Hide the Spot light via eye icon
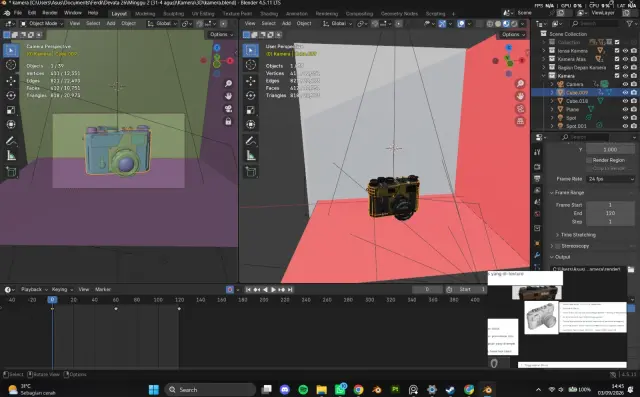640x397 pixels. (x=625, y=118)
